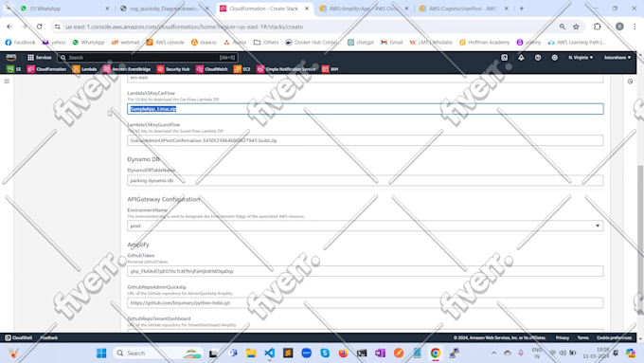Toggle the left navigation hamburger menu
The width and height of the screenshot is (644, 363).
[x=7, y=82]
